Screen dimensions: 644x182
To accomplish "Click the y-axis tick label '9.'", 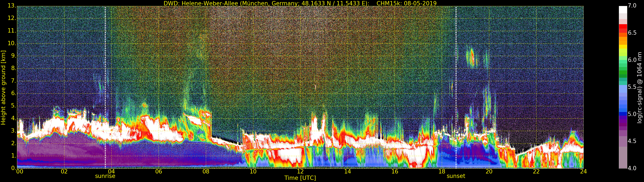I will coord(14,56).
